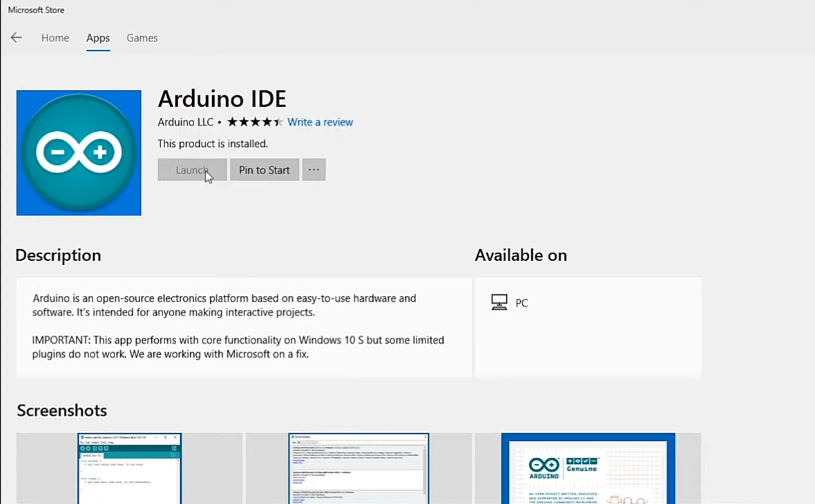The height and width of the screenshot is (504, 815).
Task: Launch the Arduino IDE app
Action: [192, 170]
